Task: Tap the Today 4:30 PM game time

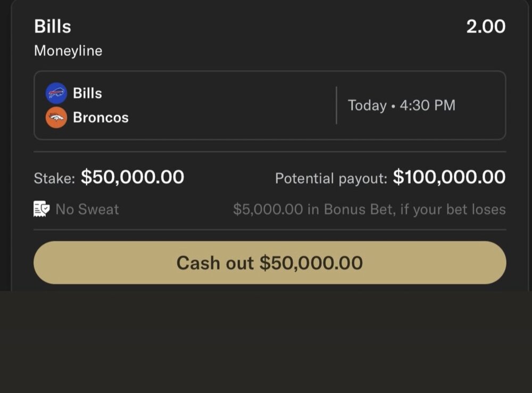Action: pyautogui.click(x=402, y=105)
